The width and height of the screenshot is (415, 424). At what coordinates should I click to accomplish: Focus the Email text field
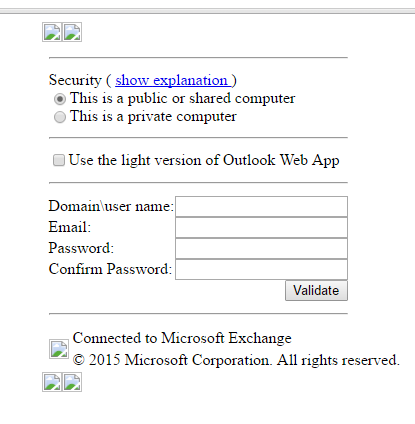(261, 227)
